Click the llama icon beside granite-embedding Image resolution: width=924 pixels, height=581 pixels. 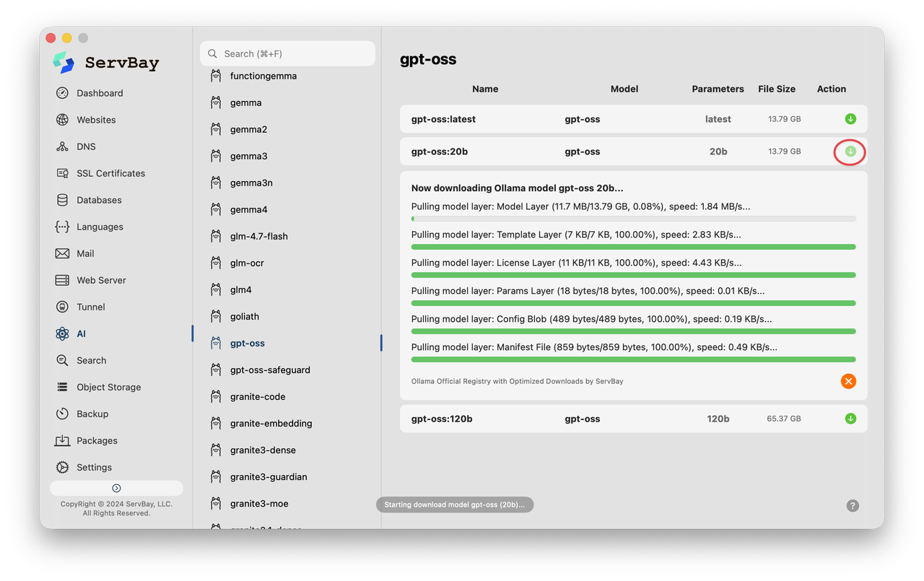tap(216, 423)
